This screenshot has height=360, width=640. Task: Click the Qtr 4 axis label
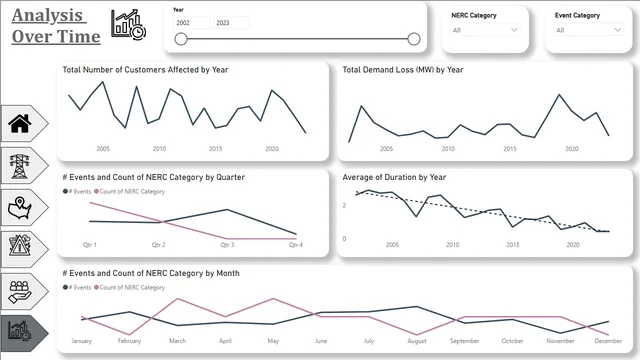[x=296, y=245]
